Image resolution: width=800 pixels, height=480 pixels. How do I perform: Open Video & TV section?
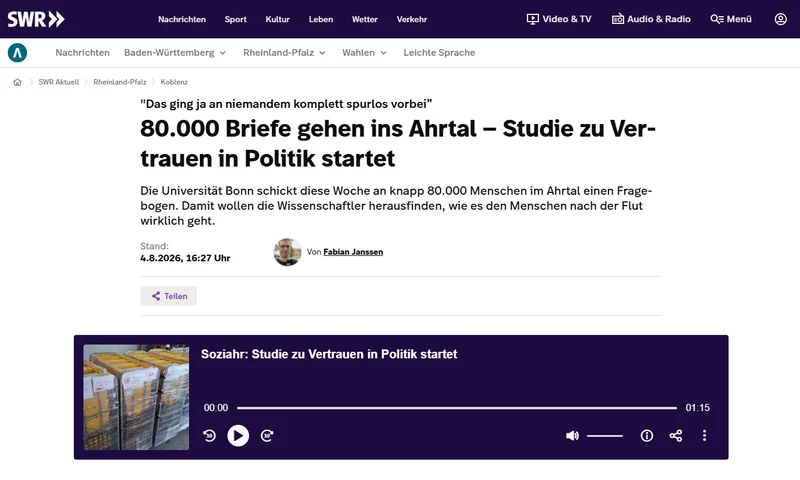[559, 19]
